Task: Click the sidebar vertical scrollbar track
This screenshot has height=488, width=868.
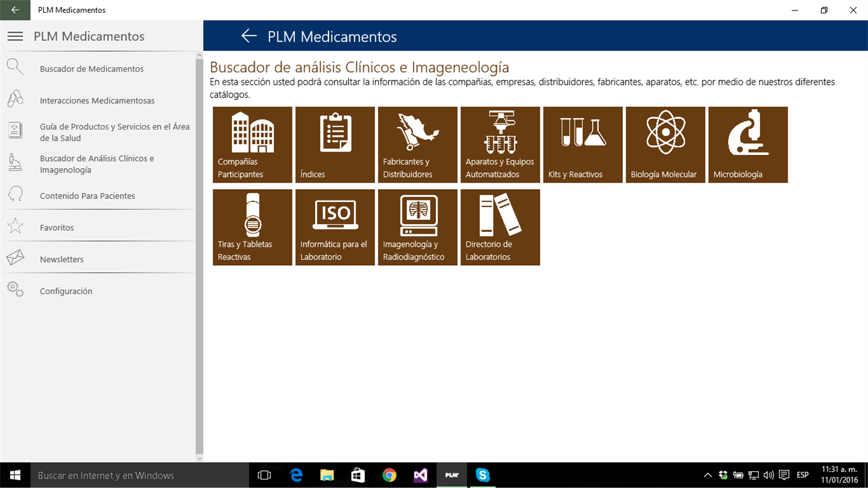Action: (200, 257)
